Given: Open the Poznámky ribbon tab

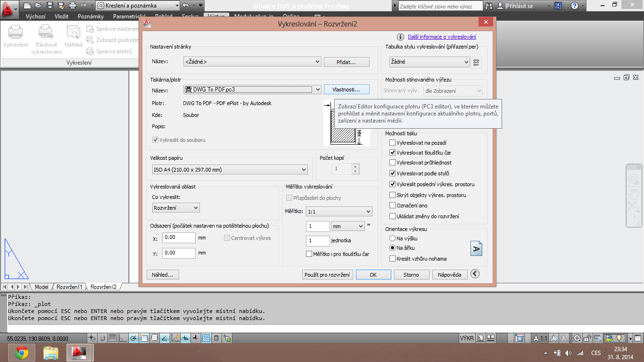Looking at the screenshot, I should (x=91, y=16).
